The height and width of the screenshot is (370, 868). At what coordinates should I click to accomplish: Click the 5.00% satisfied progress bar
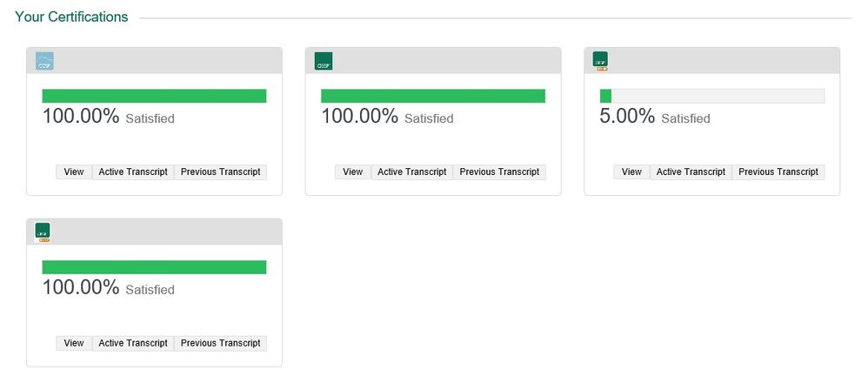[711, 96]
